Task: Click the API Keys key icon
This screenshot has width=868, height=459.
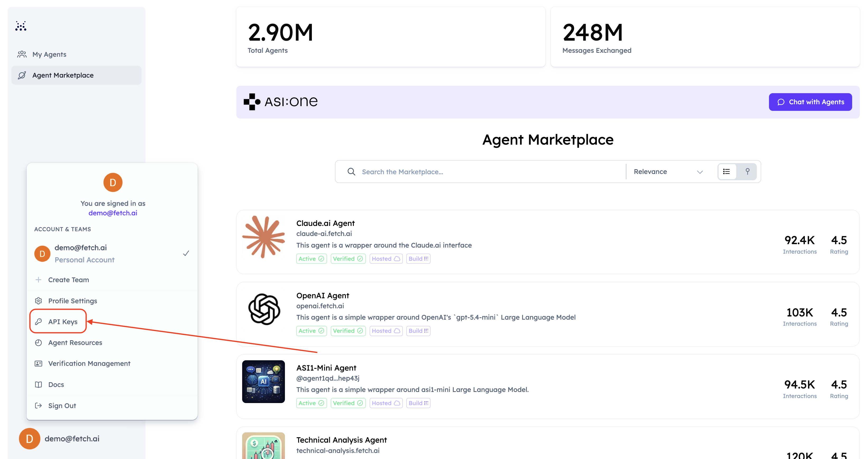Action: coord(38,321)
